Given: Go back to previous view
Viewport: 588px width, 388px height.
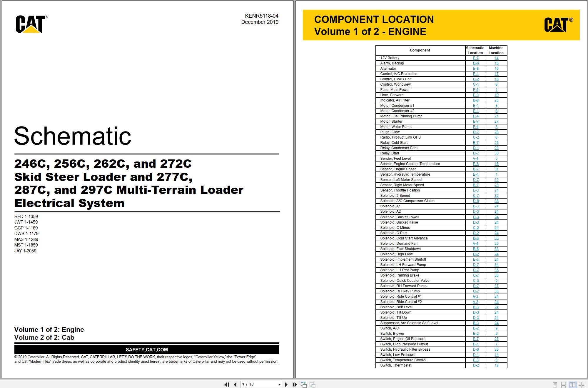Looking at the screenshot, I should pyautogui.click(x=304, y=384).
